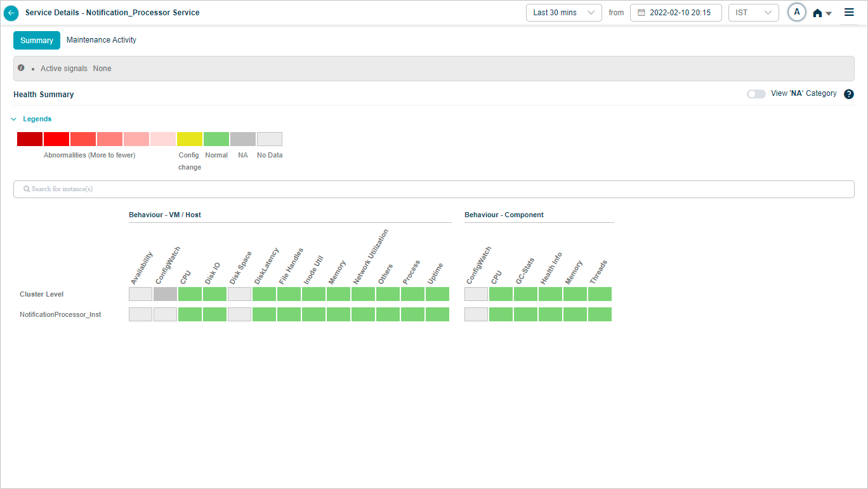Click Cluster Level VM/Host CPU health cell
This screenshot has width=868, height=489.
pos(190,294)
